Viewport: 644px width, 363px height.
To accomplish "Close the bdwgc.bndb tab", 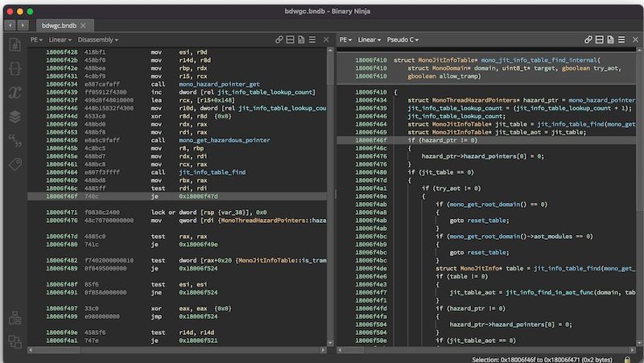I will pyautogui.click(x=85, y=26).
